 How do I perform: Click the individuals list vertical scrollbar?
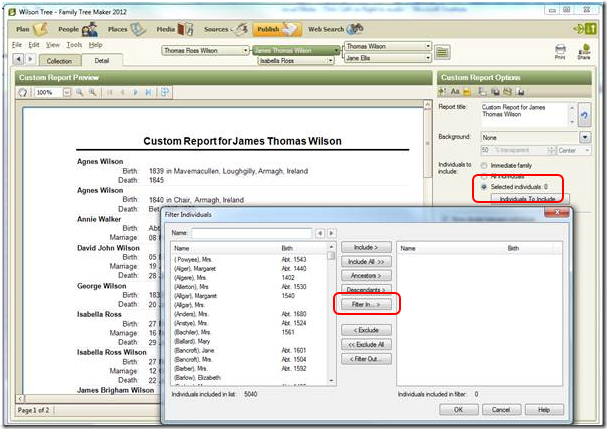[x=331, y=314]
